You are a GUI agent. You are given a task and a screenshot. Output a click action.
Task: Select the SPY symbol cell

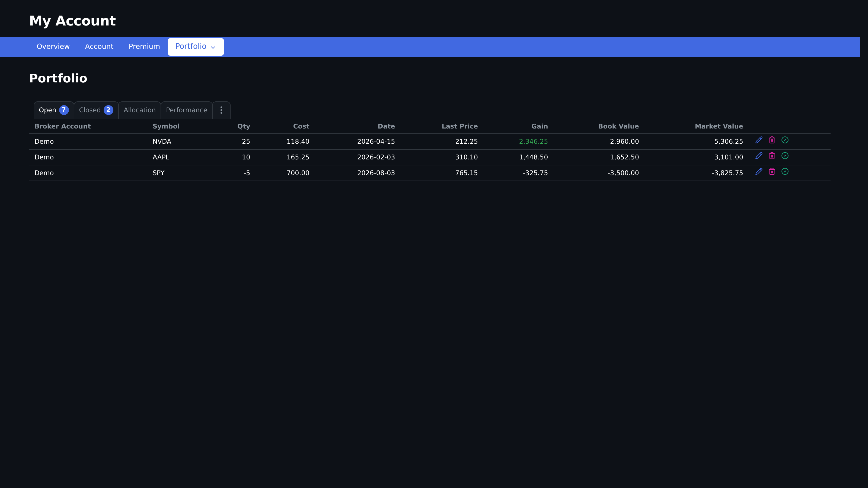[159, 173]
